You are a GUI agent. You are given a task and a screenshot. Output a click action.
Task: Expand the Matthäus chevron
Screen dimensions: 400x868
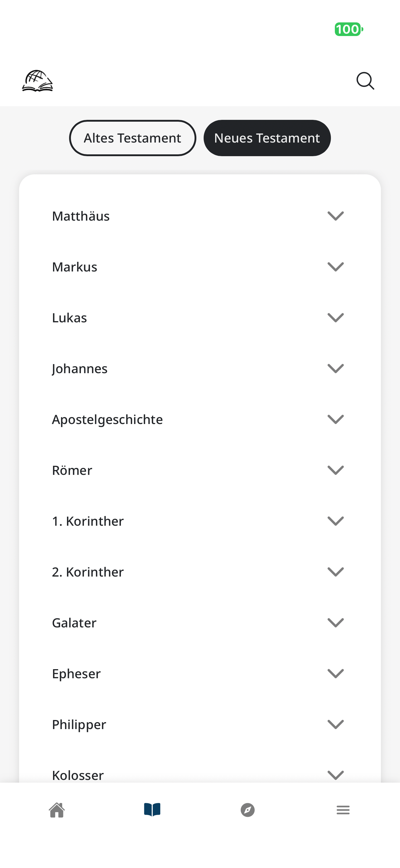click(335, 216)
